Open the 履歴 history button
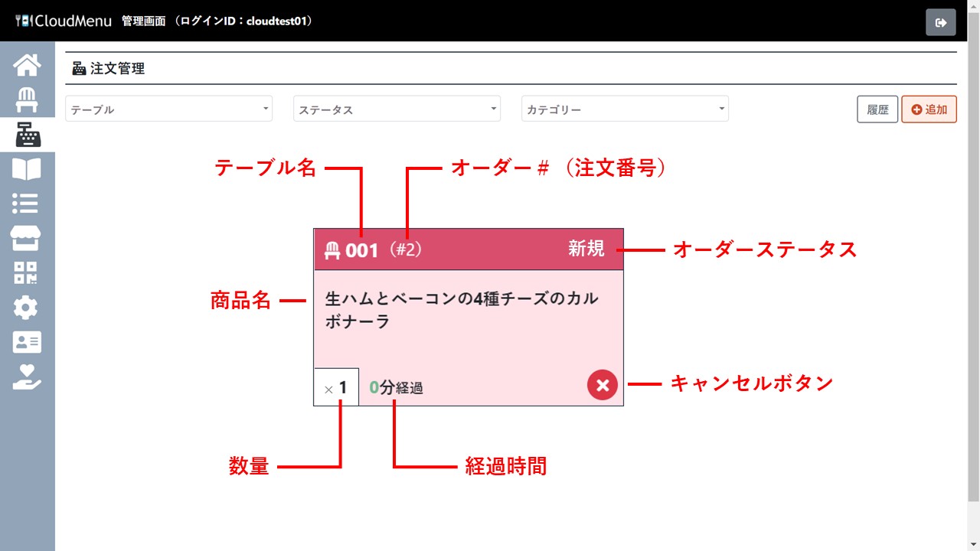 tap(877, 109)
